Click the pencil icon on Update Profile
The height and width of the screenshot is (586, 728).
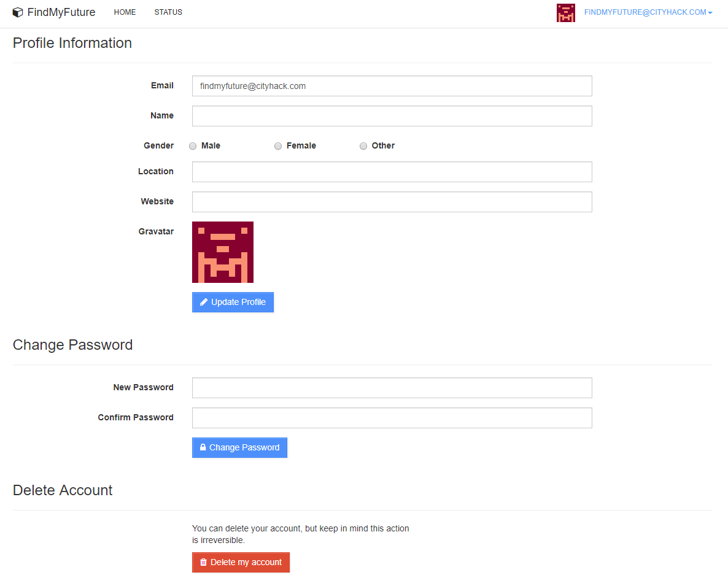203,302
